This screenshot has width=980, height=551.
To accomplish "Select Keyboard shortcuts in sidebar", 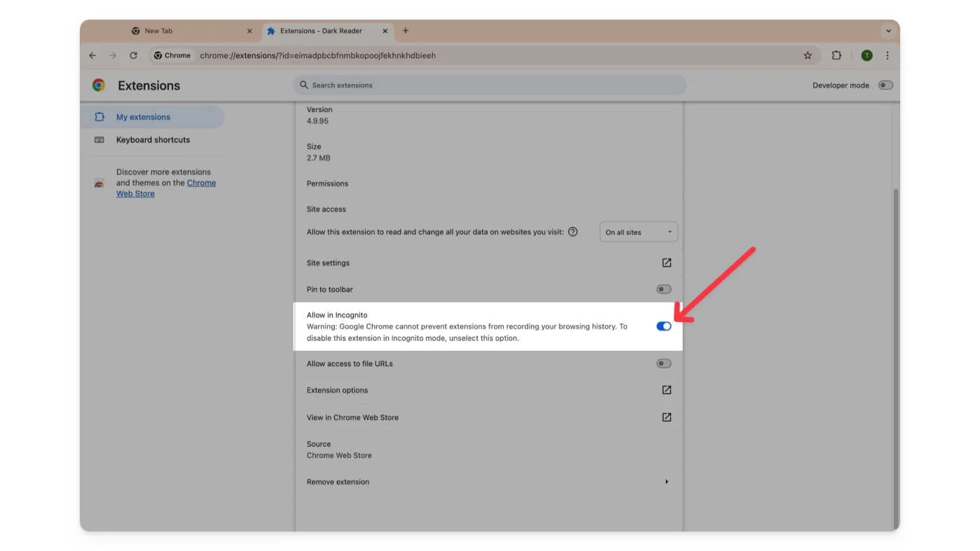I will (x=153, y=140).
